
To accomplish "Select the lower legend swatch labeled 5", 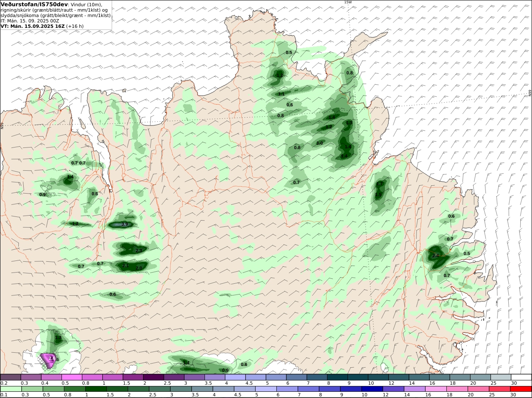I will (266, 389).
